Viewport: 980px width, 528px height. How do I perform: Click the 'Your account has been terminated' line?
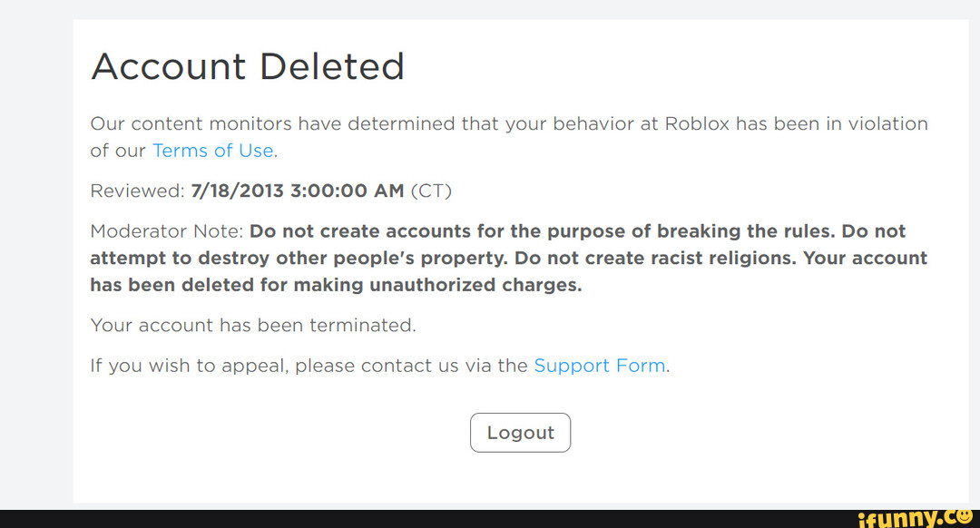(x=252, y=325)
